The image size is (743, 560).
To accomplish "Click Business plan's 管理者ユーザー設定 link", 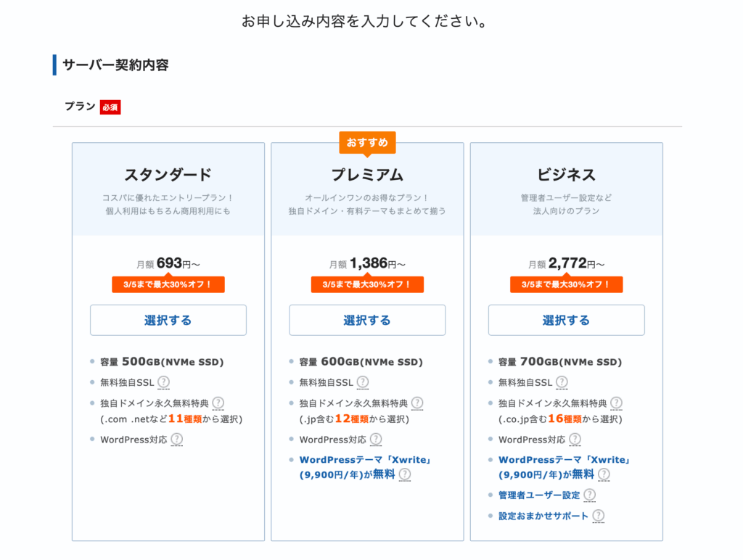I will click(539, 495).
